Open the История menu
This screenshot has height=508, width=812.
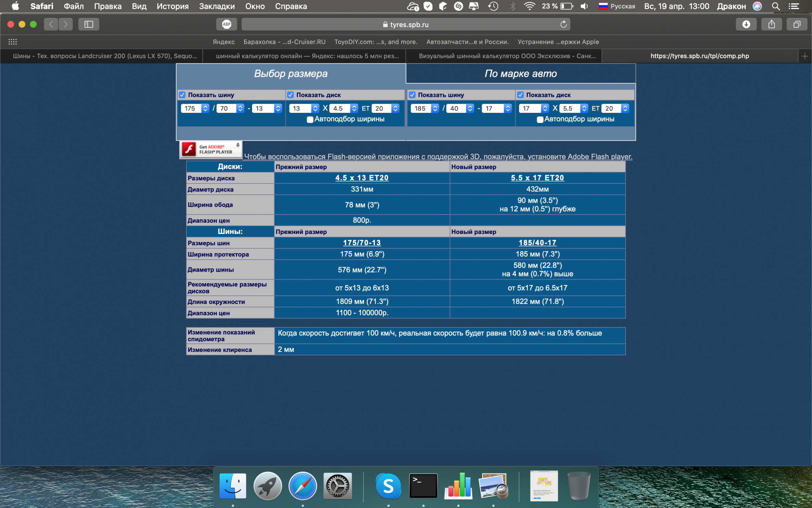[172, 6]
